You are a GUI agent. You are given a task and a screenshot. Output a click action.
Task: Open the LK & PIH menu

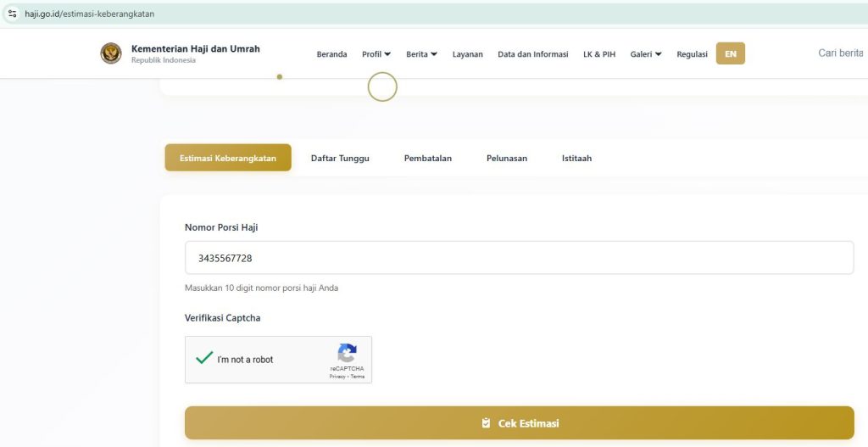pos(599,54)
